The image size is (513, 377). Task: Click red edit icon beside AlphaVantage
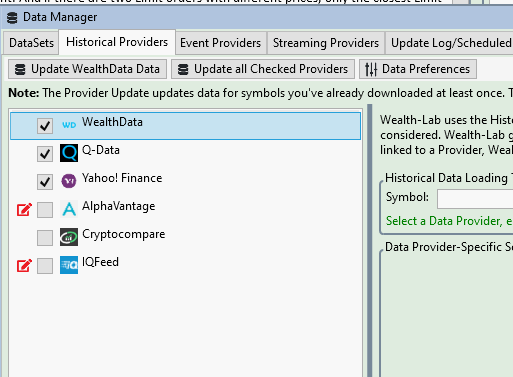click(x=24, y=209)
